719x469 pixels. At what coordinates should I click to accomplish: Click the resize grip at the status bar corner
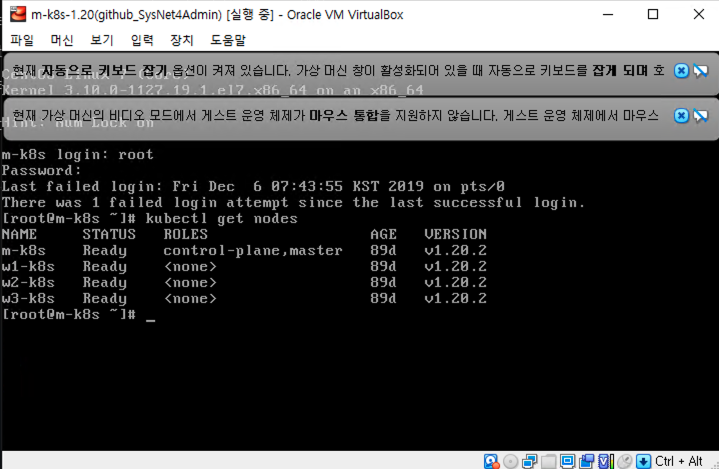715,465
